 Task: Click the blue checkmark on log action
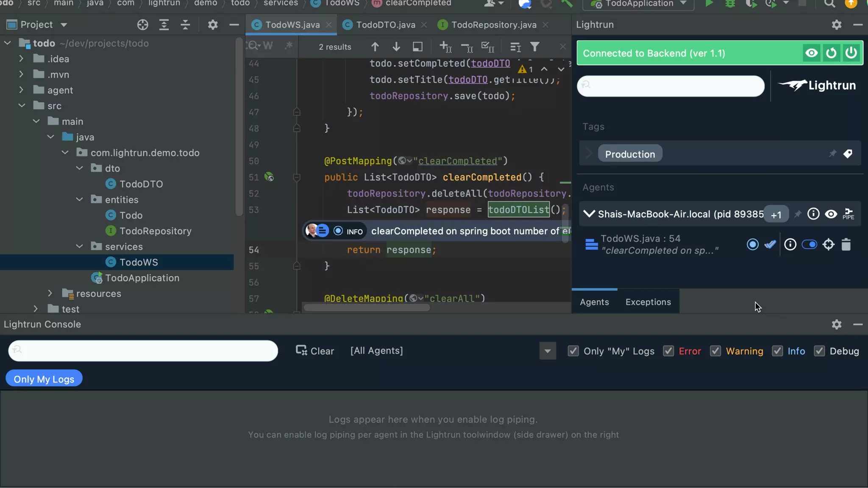pos(770,244)
